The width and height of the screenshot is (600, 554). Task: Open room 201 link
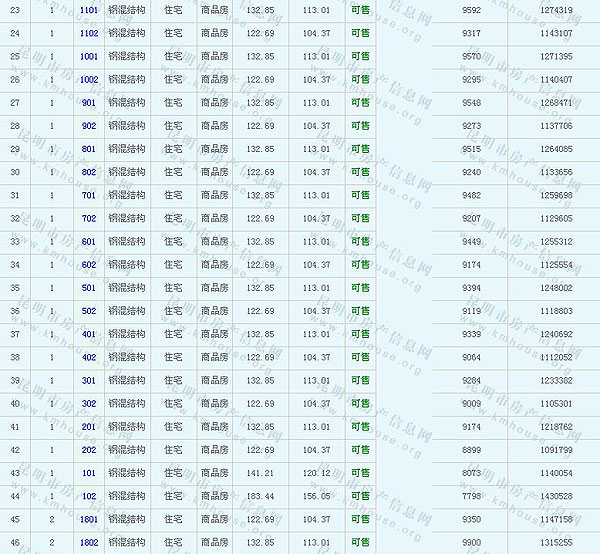(89, 427)
